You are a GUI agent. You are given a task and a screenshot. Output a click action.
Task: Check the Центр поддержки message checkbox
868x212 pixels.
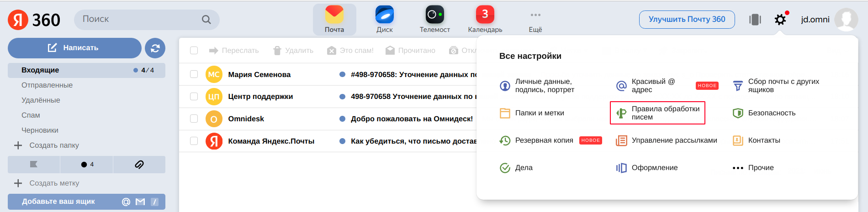[x=194, y=97]
